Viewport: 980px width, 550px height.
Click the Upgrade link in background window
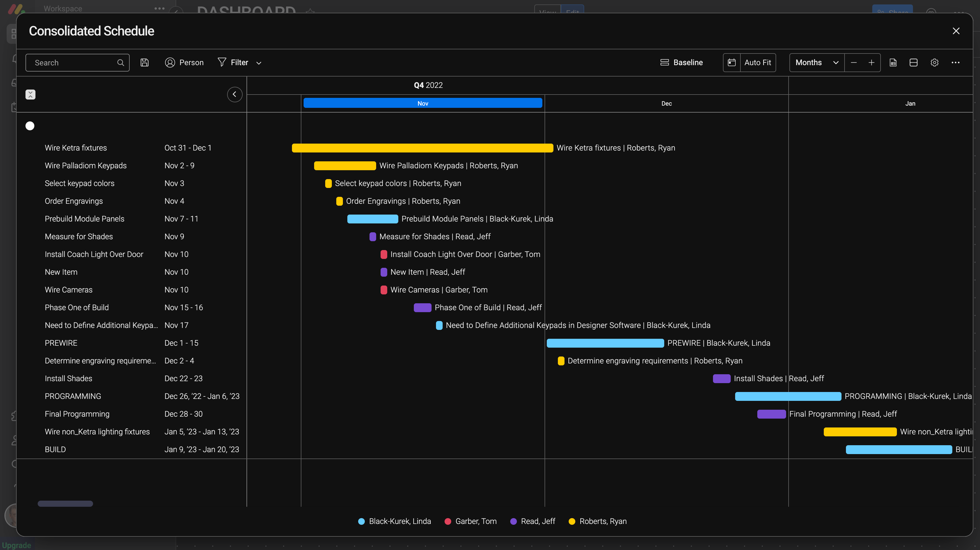(x=16, y=545)
